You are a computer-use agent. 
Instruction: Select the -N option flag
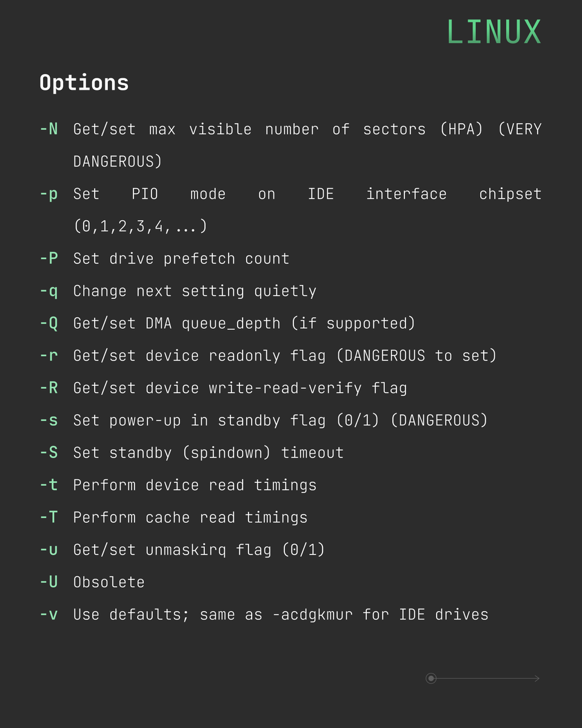[49, 129]
